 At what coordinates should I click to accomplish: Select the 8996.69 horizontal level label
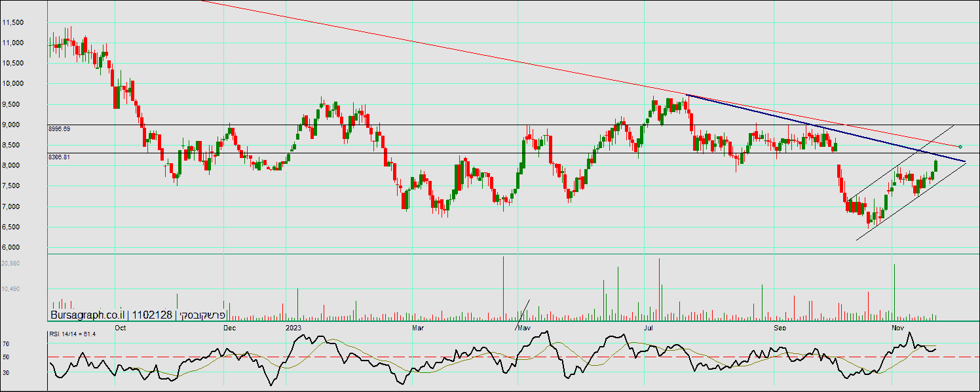click(60, 129)
